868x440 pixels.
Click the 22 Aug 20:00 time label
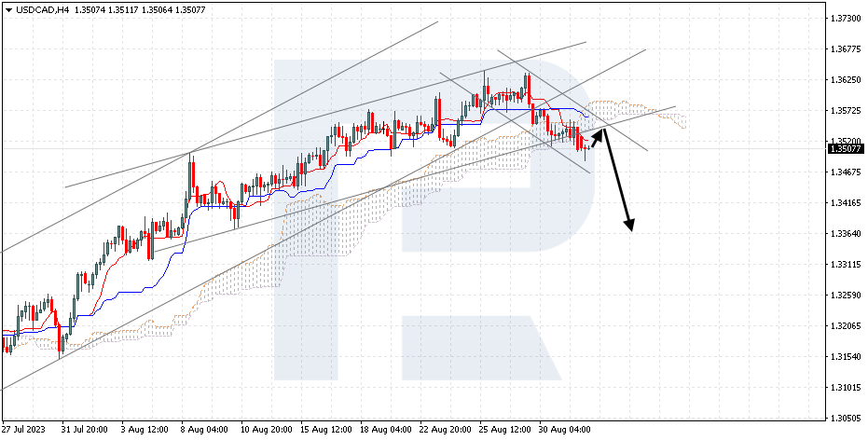(x=445, y=431)
